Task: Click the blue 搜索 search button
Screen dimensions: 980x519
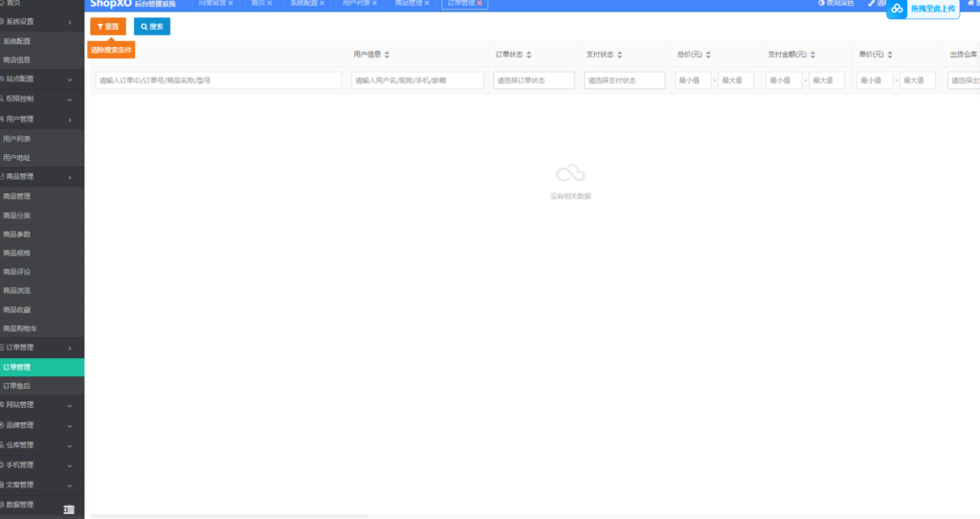Action: click(152, 26)
